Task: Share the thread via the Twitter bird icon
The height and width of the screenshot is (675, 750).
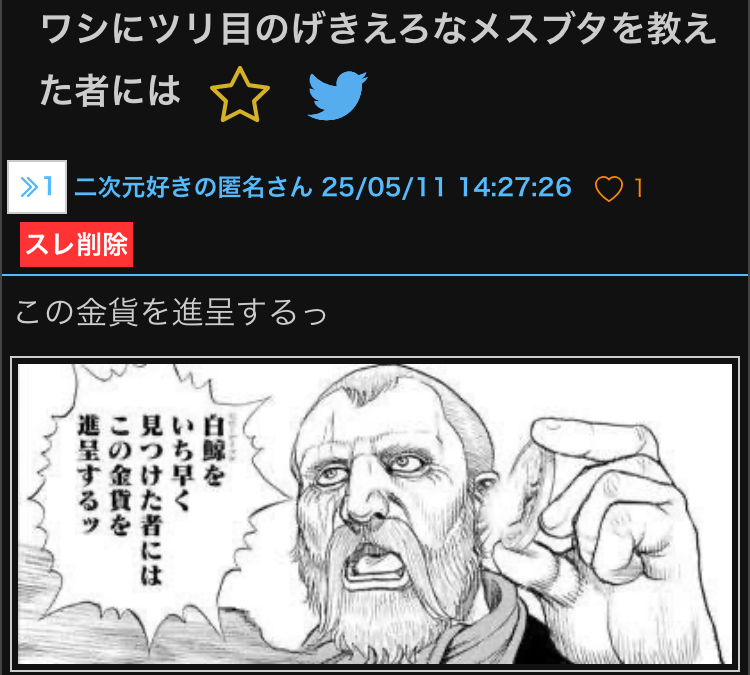Action: click(x=337, y=95)
